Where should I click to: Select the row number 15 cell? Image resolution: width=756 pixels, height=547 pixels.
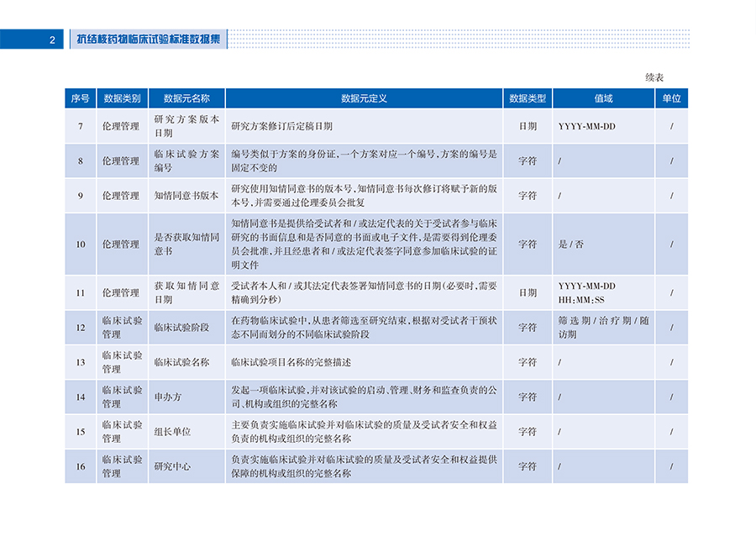click(81, 432)
